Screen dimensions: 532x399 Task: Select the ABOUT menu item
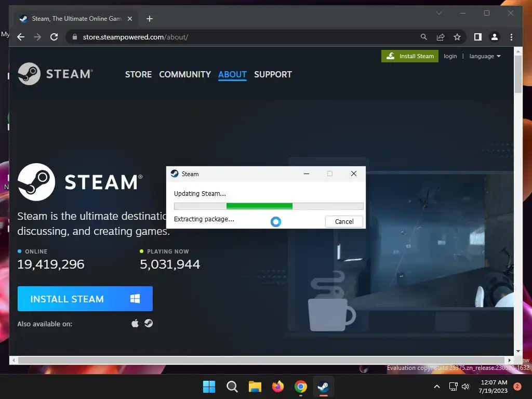click(232, 74)
